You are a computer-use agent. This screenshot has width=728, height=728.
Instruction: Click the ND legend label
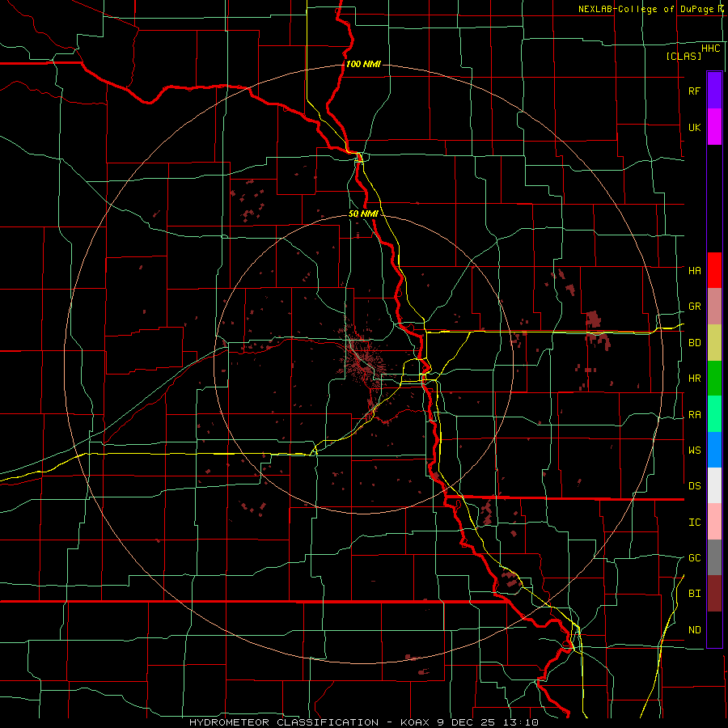tap(694, 630)
